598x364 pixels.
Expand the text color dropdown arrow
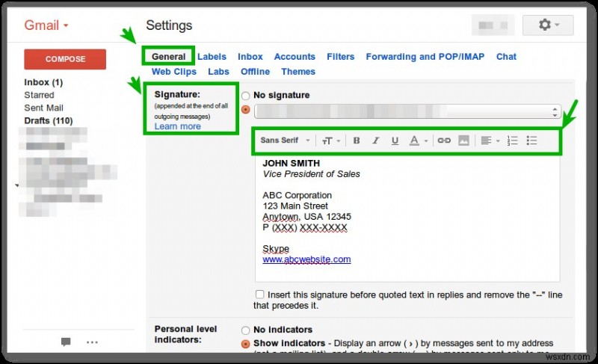(x=426, y=141)
